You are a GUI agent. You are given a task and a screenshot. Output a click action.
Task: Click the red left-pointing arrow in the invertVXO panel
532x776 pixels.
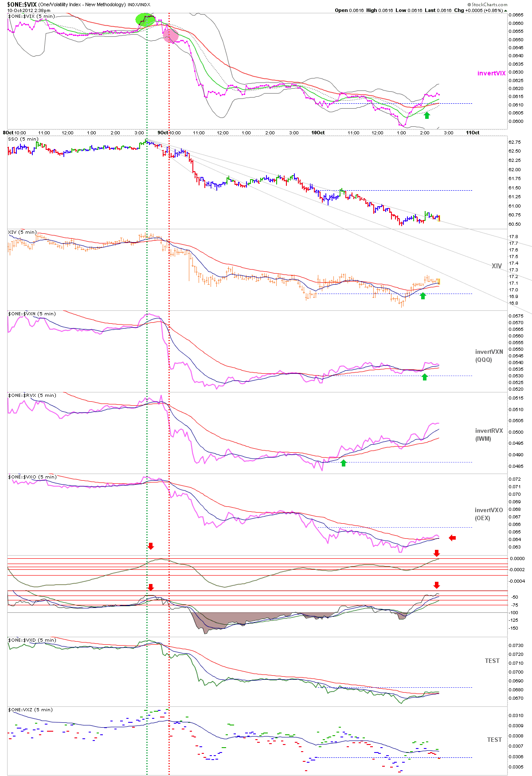(452, 538)
